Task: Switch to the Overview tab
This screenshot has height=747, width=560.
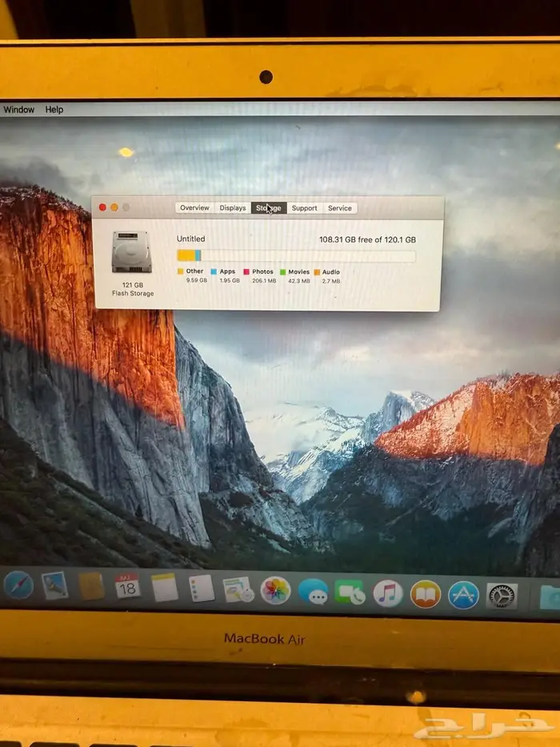Action: 194,207
